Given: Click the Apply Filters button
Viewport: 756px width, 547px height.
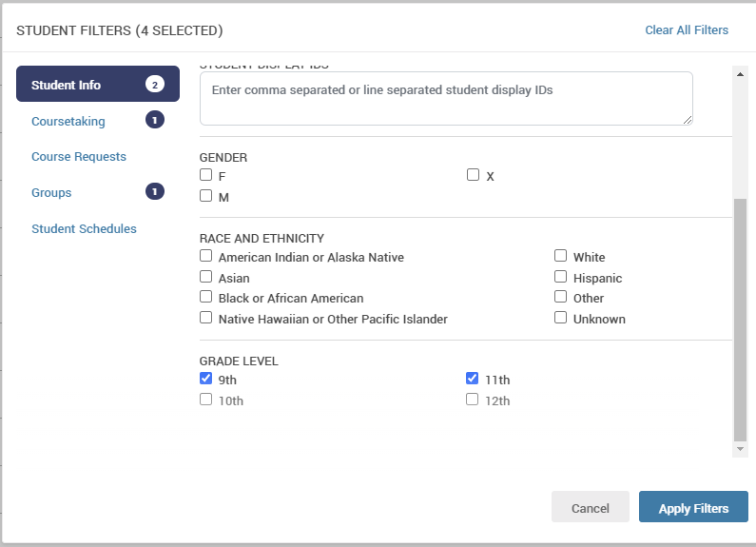Looking at the screenshot, I should coord(693,508).
